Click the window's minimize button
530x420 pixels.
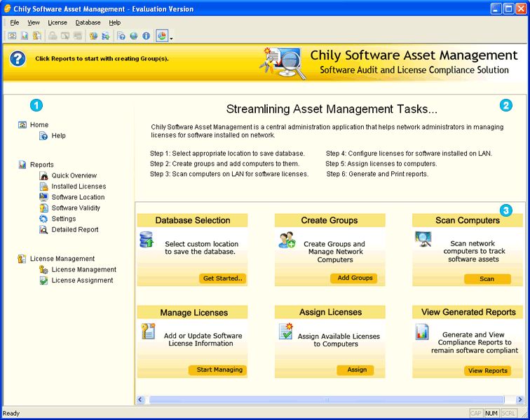point(496,9)
